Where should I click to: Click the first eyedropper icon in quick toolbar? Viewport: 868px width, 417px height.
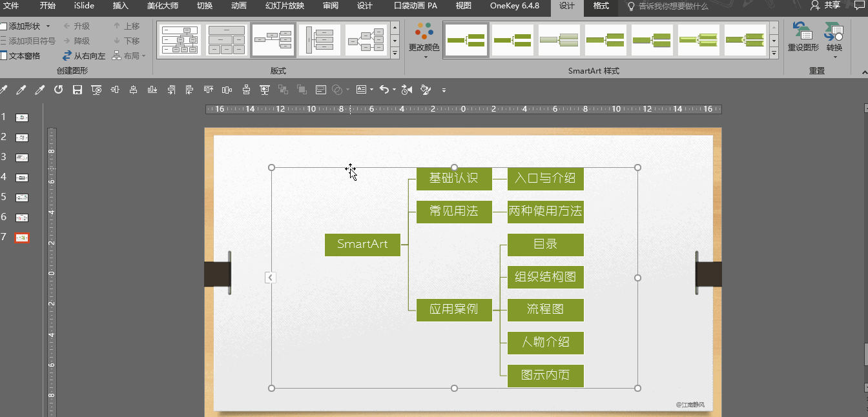pyautogui.click(x=3, y=90)
